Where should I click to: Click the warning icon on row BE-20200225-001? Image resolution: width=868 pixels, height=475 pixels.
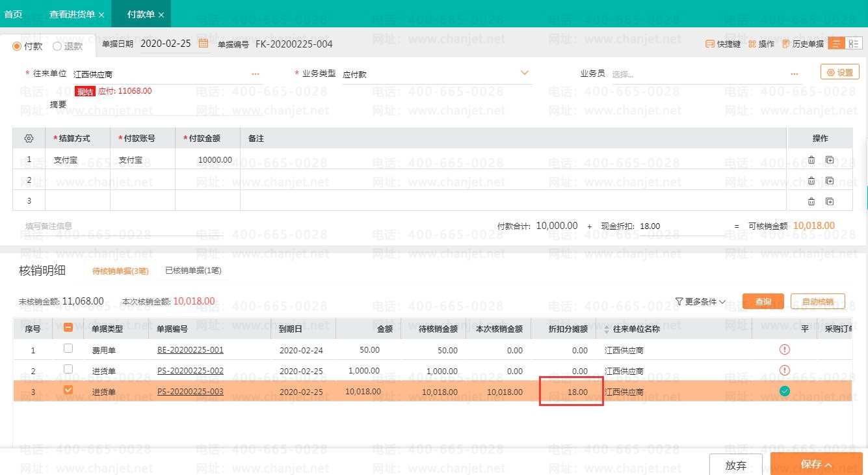(x=785, y=349)
